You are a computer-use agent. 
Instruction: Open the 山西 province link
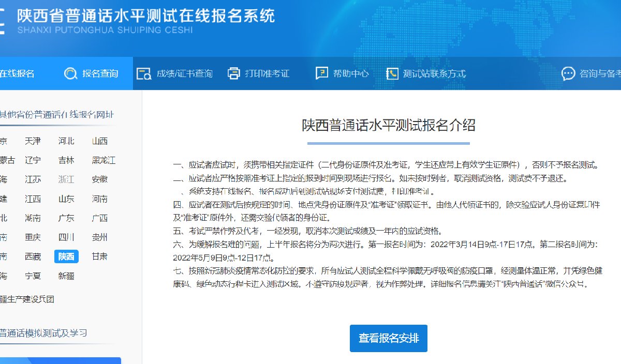pos(100,141)
